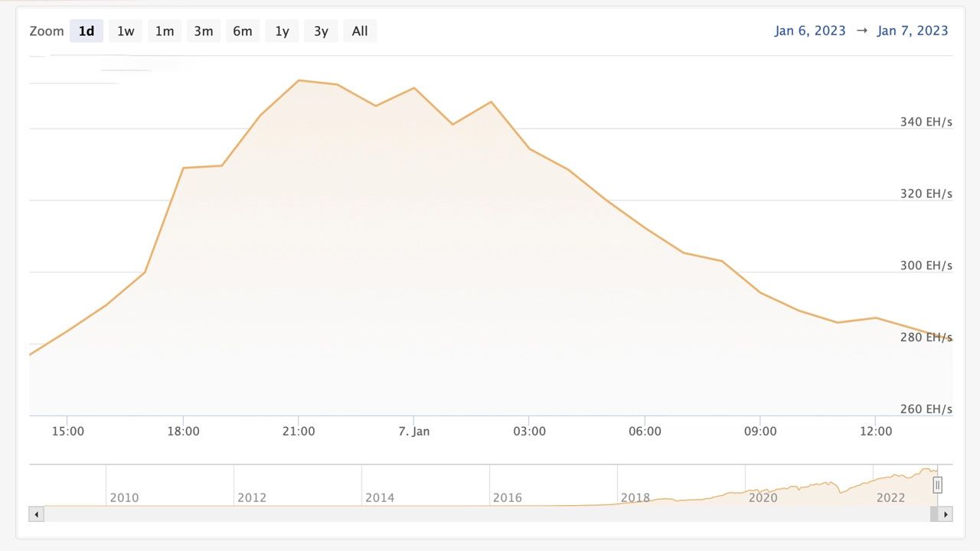Click the 300 EH/s axis label

(926, 266)
